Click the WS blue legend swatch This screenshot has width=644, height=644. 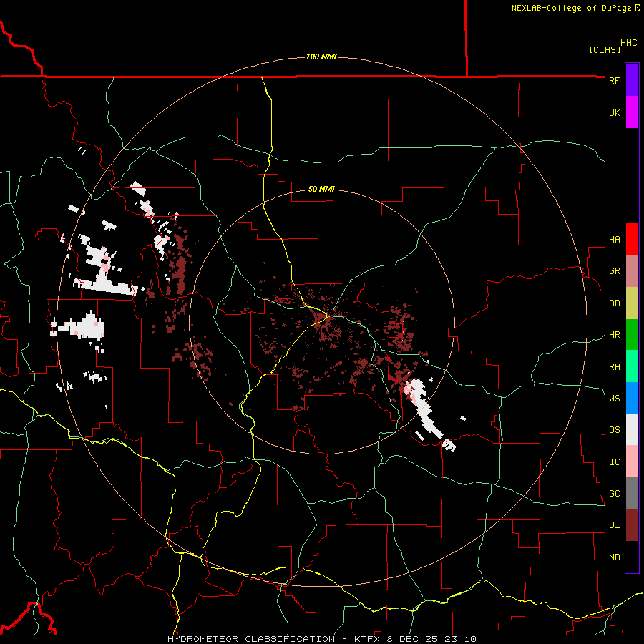pyautogui.click(x=632, y=398)
